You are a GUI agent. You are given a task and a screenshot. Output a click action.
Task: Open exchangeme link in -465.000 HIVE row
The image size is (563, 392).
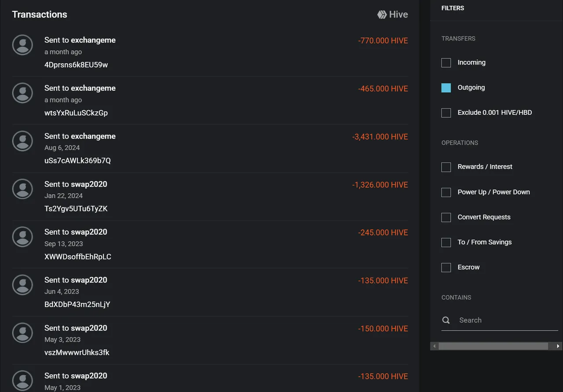coord(93,88)
